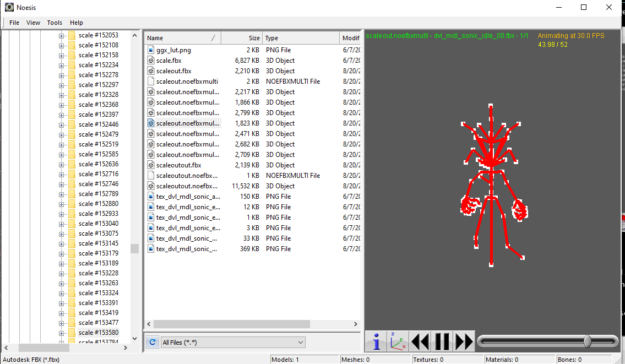Sort files by Name column

(183, 38)
